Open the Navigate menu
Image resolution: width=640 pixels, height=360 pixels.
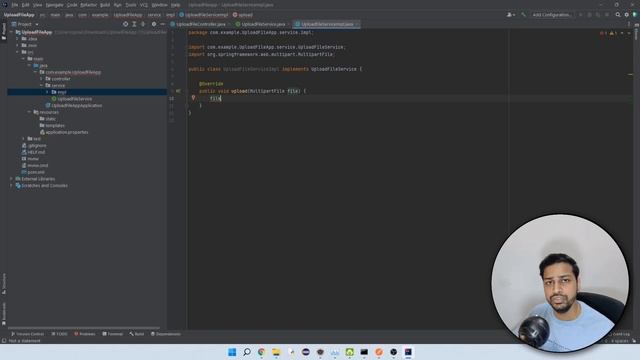point(54,5)
